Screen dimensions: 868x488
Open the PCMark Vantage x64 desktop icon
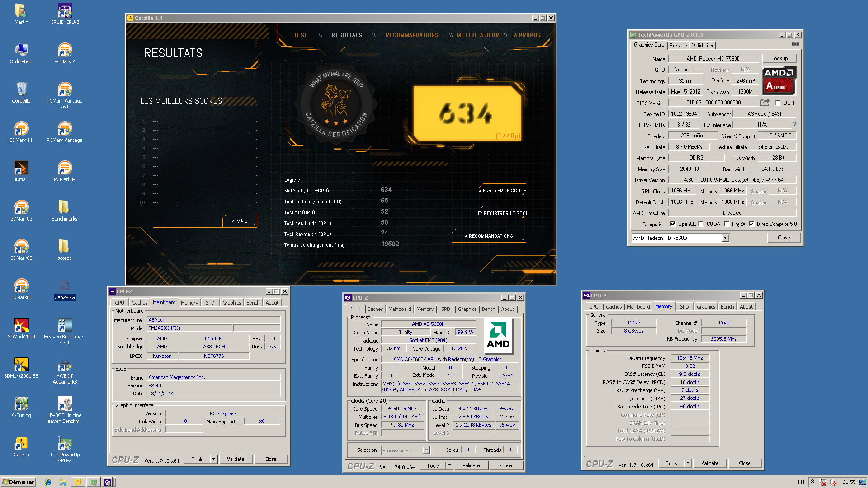(65, 95)
